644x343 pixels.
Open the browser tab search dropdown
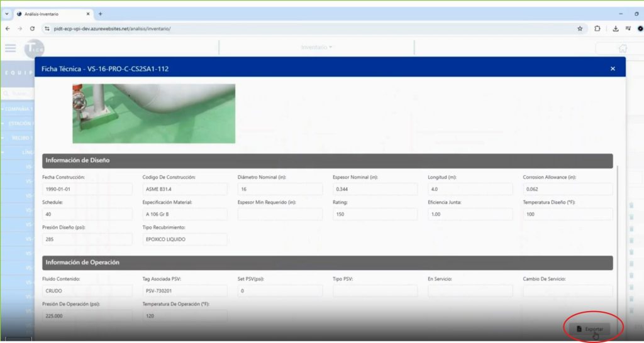pyautogui.click(x=7, y=13)
